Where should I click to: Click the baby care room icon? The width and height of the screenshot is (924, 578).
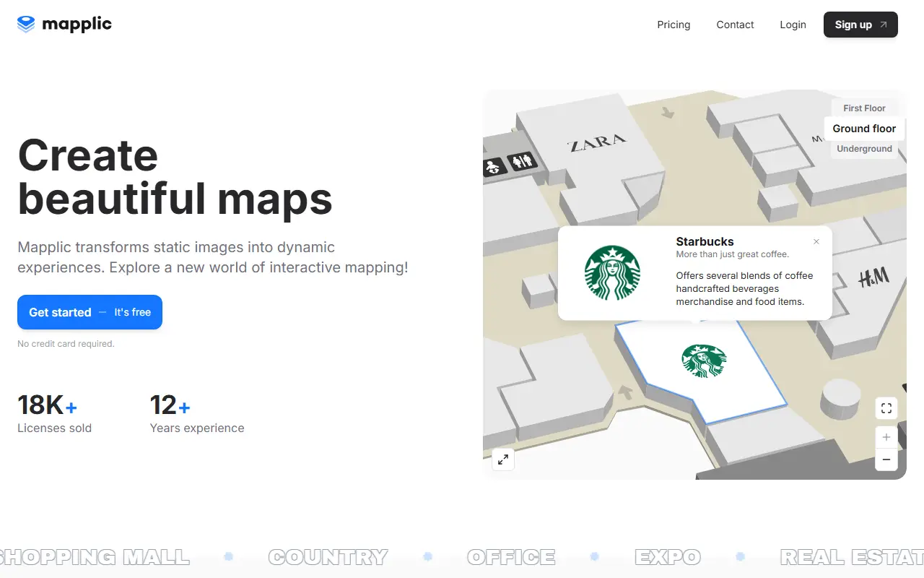[494, 168]
